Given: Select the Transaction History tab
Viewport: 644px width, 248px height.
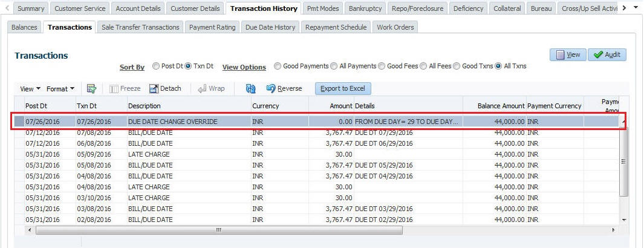Looking at the screenshot, I should 264,8.
